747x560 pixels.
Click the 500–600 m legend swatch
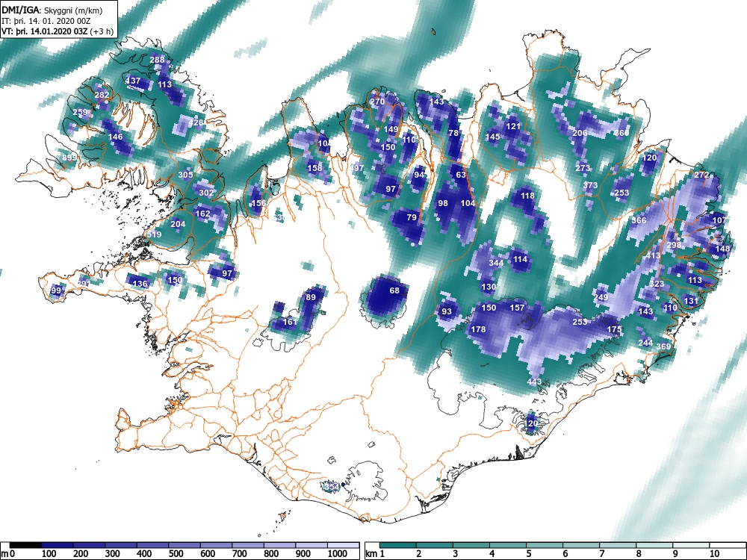(x=217, y=545)
